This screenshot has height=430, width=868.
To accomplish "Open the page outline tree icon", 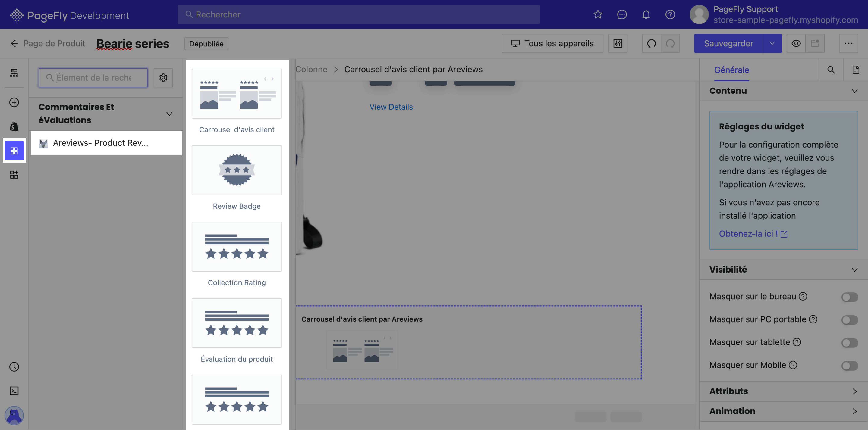I will [14, 73].
